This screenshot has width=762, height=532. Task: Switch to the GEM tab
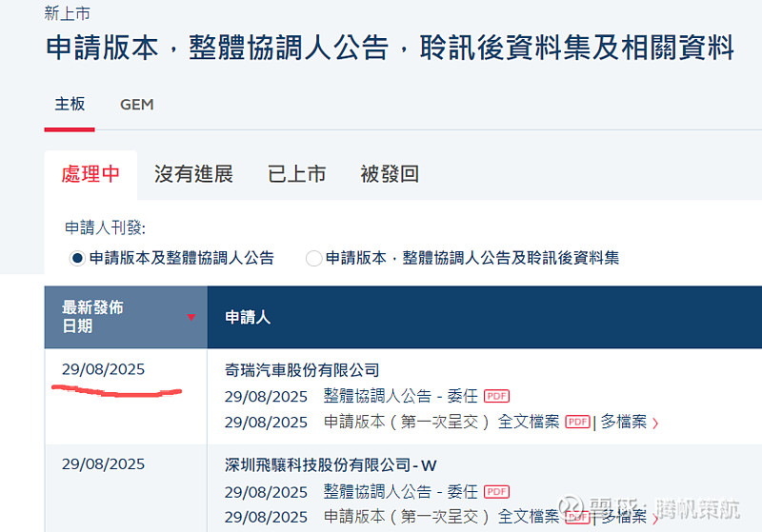click(x=136, y=105)
